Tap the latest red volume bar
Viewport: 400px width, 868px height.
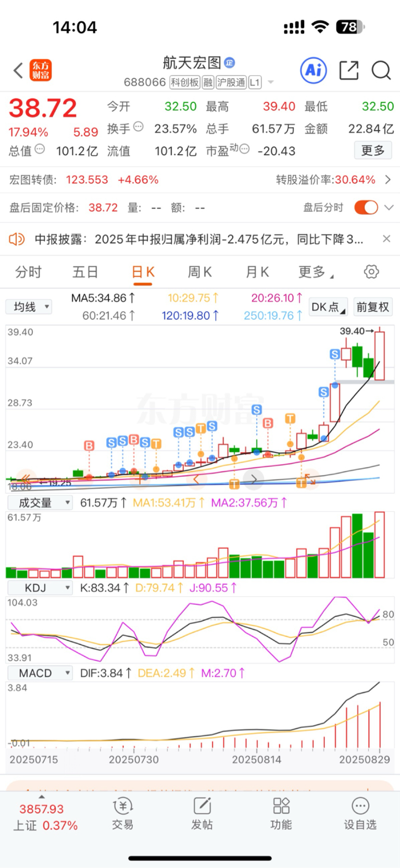[x=379, y=545]
